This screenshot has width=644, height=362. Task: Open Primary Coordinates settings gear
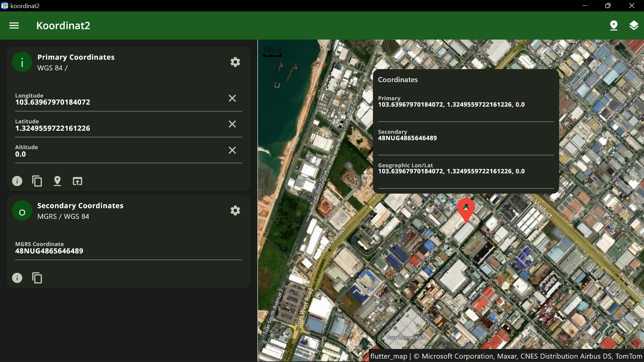[x=235, y=62]
